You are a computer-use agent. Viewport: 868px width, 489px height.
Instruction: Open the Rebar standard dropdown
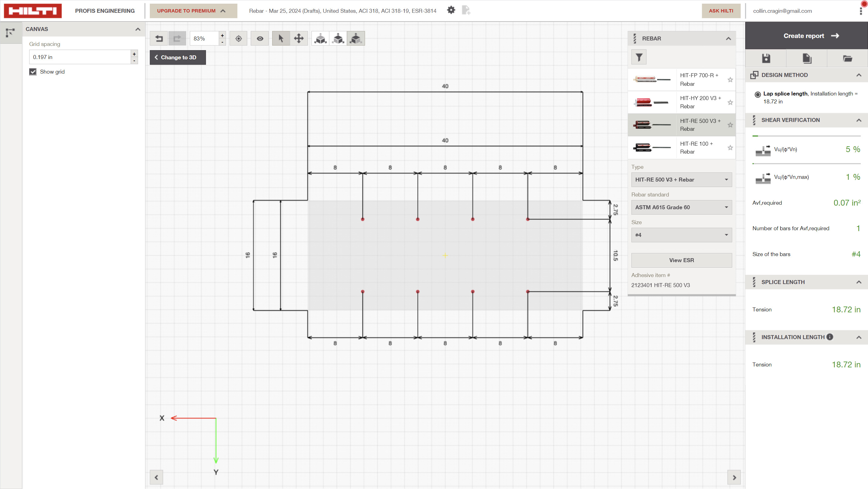pos(681,207)
